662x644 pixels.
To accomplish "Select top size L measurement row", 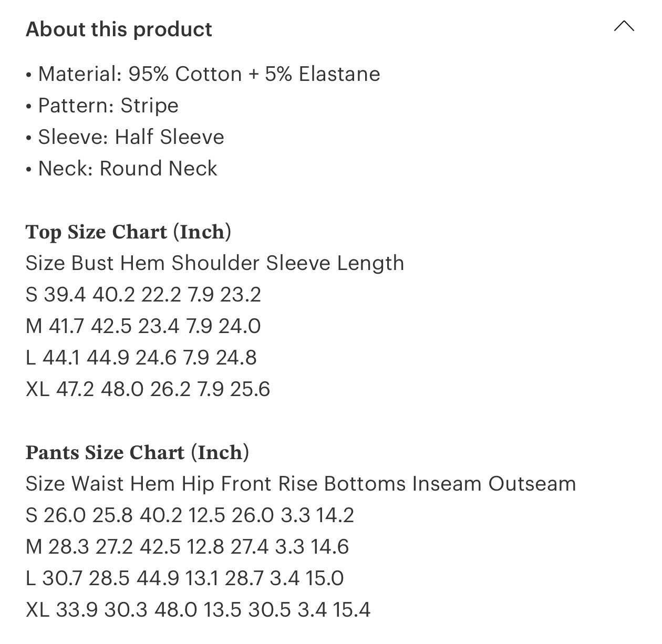I will [141, 358].
